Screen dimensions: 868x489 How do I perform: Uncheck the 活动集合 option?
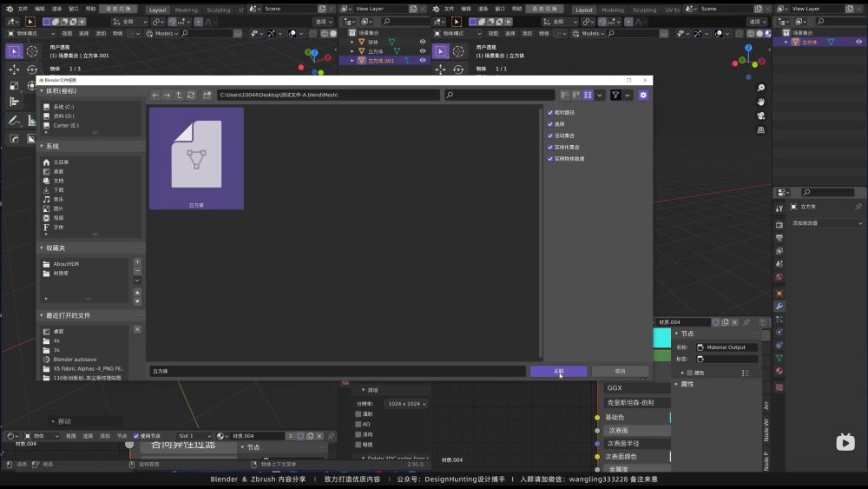[550, 135]
